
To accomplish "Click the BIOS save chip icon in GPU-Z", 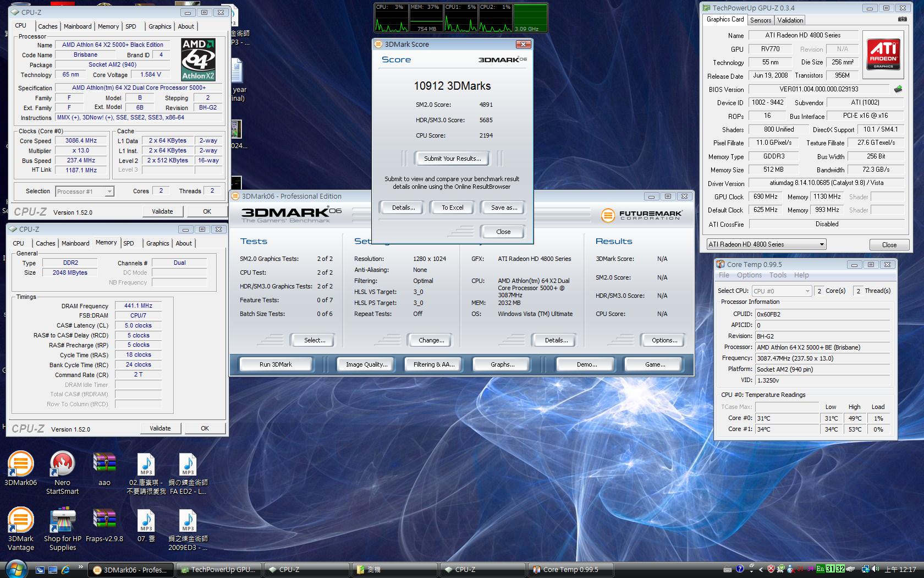I will pos(898,89).
